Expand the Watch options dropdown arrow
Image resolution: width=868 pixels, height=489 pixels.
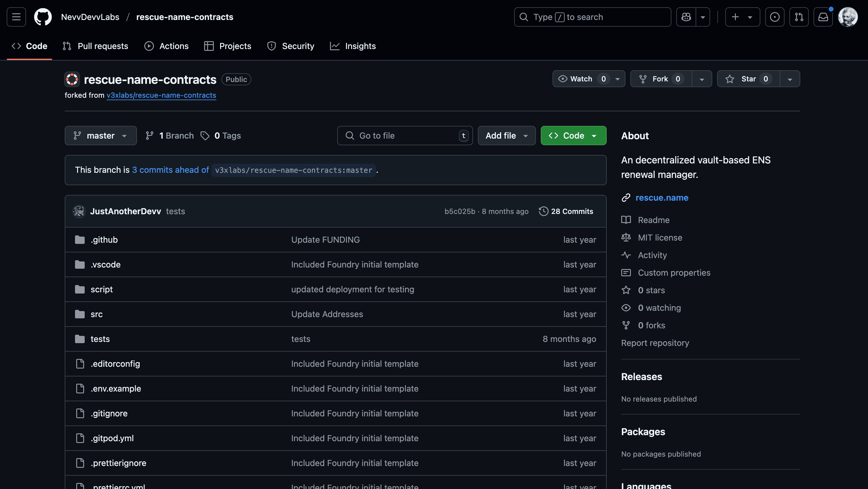click(618, 79)
